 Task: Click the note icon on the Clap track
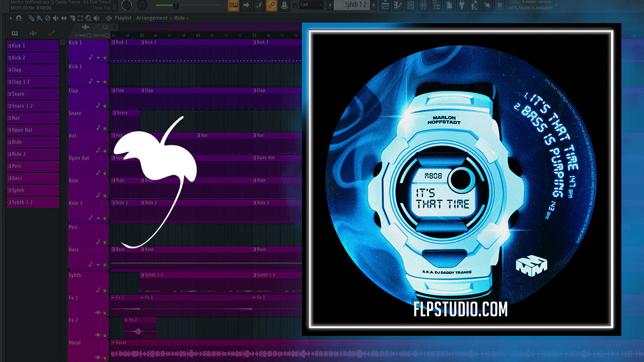(98, 105)
